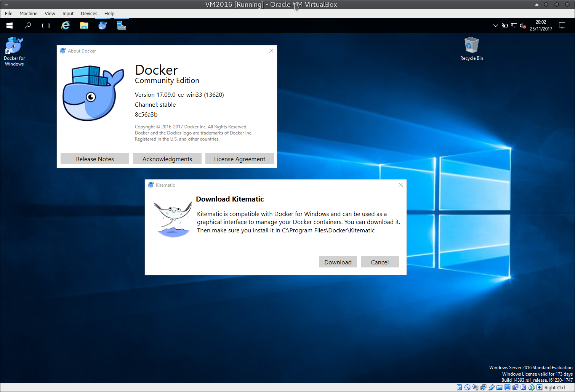Open the Devices menu

89,13
